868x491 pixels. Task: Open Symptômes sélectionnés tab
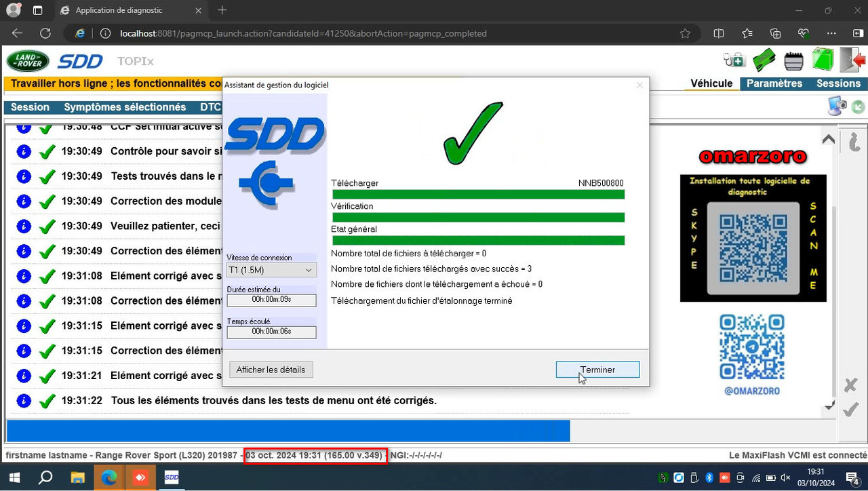pyautogui.click(x=125, y=107)
